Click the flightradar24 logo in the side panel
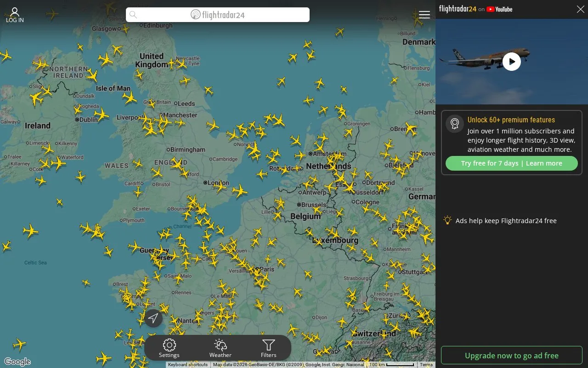Screen dimensions: 588x368 click(458, 9)
